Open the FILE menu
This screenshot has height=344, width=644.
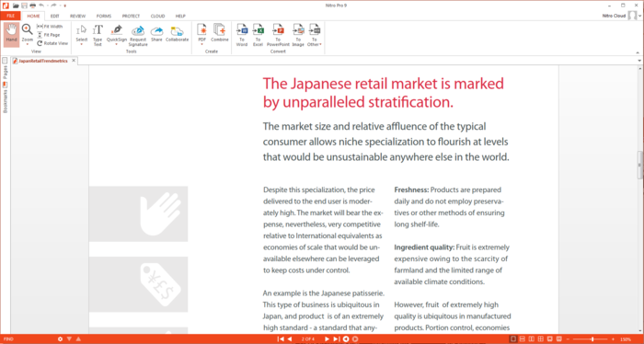coord(10,16)
